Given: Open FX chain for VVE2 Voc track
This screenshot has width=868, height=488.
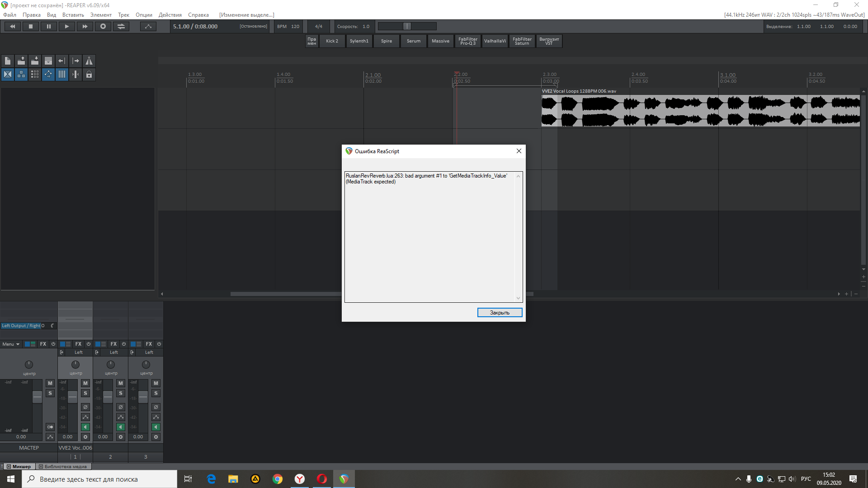Looking at the screenshot, I should coord(78,344).
